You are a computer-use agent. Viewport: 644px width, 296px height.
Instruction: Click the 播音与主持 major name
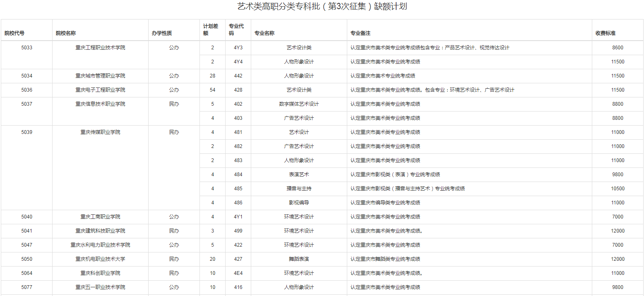click(x=299, y=189)
